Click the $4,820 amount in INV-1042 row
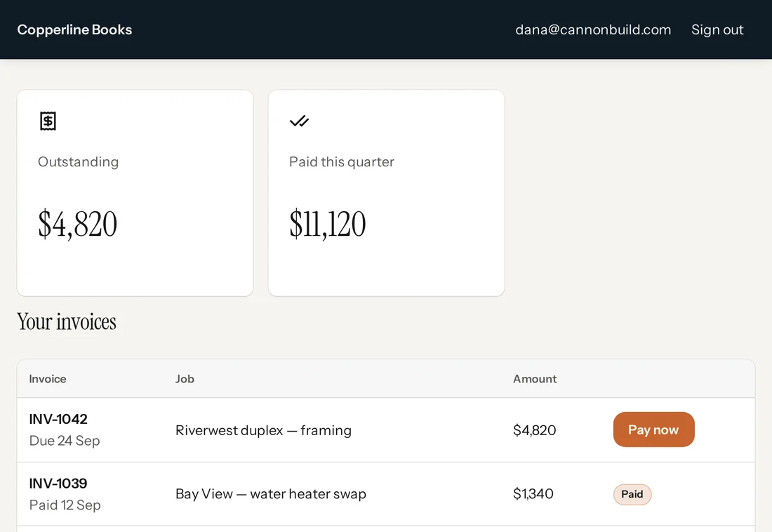 coord(534,430)
